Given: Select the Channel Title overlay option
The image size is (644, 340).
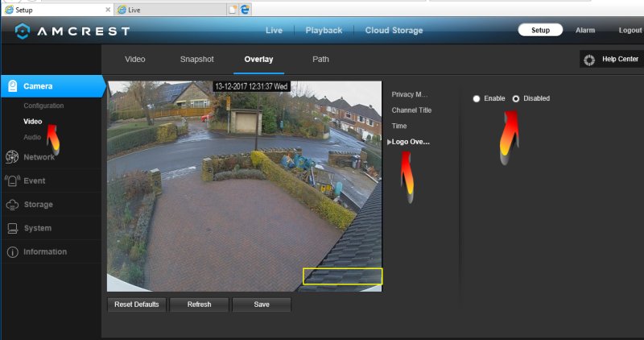Looking at the screenshot, I should (411, 110).
